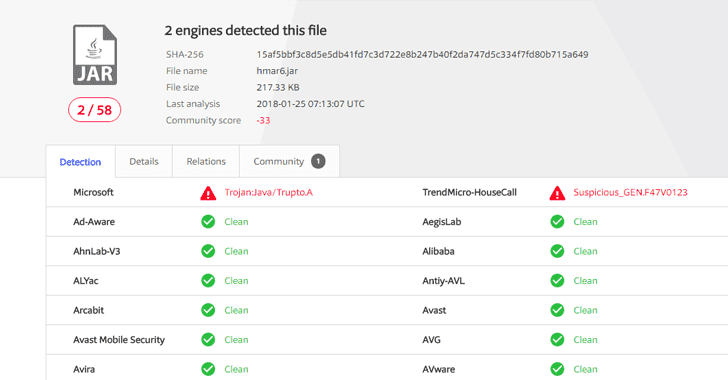This screenshot has height=380, width=728.
Task: Click the green check icon for AhnLab-V3
Action: tap(208, 251)
